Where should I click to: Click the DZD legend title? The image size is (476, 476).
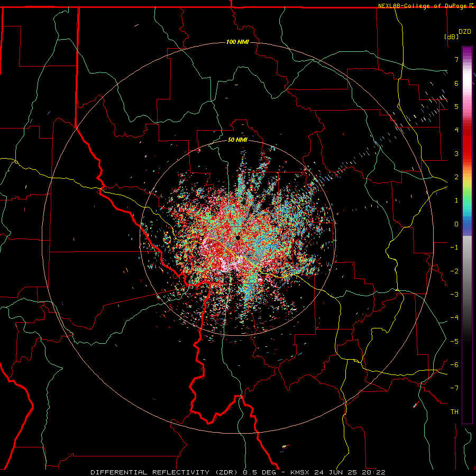pos(464,32)
